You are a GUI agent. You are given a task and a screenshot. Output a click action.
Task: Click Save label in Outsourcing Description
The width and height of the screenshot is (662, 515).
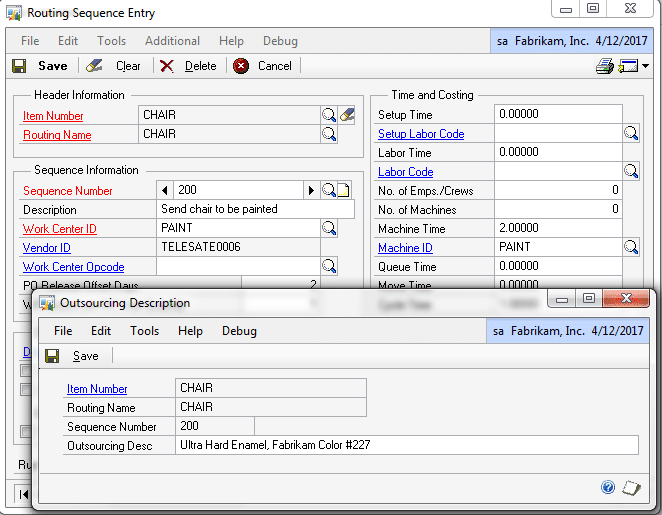pos(86,356)
